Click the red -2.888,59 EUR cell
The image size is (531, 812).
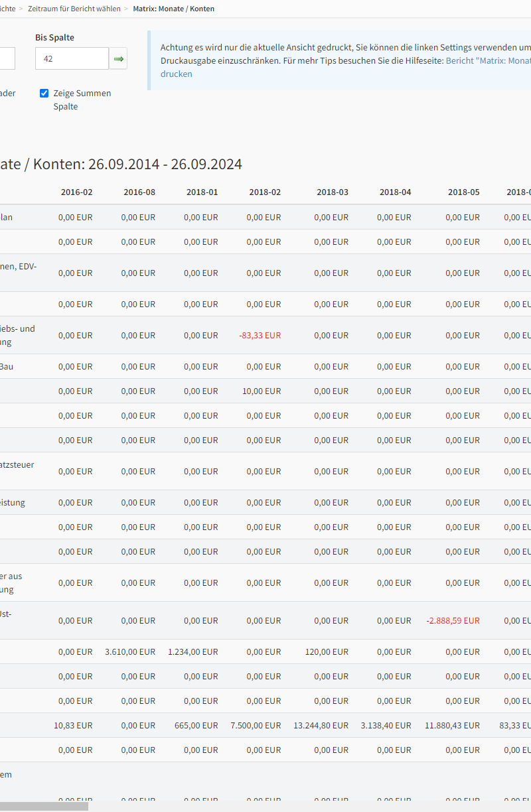pyautogui.click(x=453, y=621)
